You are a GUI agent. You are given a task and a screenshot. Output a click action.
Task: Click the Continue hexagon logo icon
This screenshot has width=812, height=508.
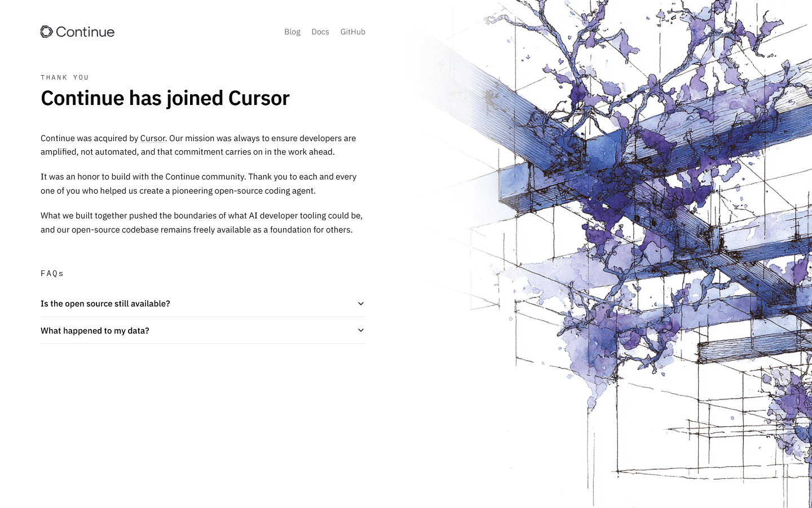pos(46,32)
